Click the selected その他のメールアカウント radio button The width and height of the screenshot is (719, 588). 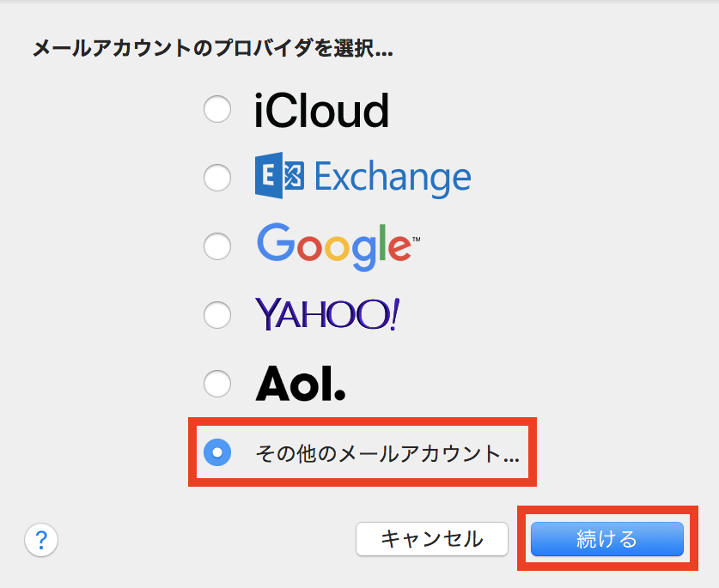click(217, 452)
